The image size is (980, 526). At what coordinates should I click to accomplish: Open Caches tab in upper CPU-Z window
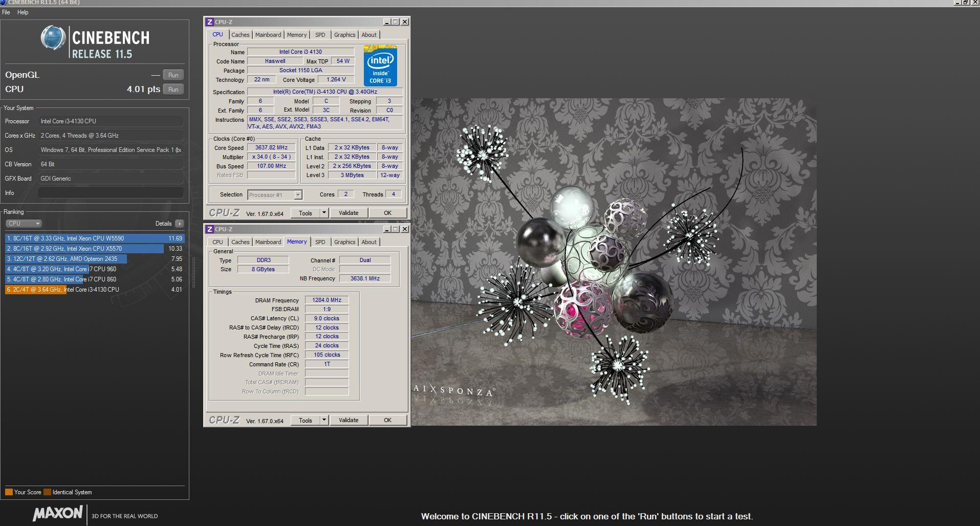click(x=240, y=35)
